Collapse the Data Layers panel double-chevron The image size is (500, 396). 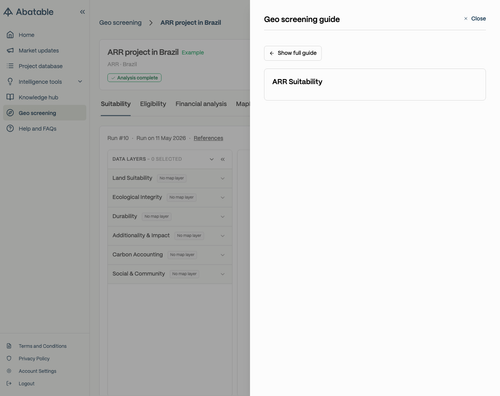click(223, 159)
